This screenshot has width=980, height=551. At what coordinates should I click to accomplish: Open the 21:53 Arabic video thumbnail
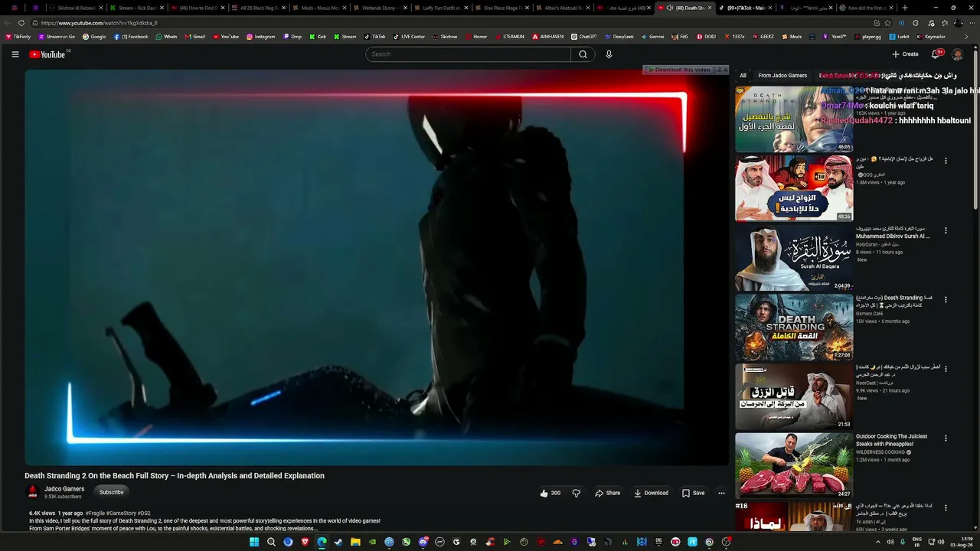pyautogui.click(x=794, y=396)
